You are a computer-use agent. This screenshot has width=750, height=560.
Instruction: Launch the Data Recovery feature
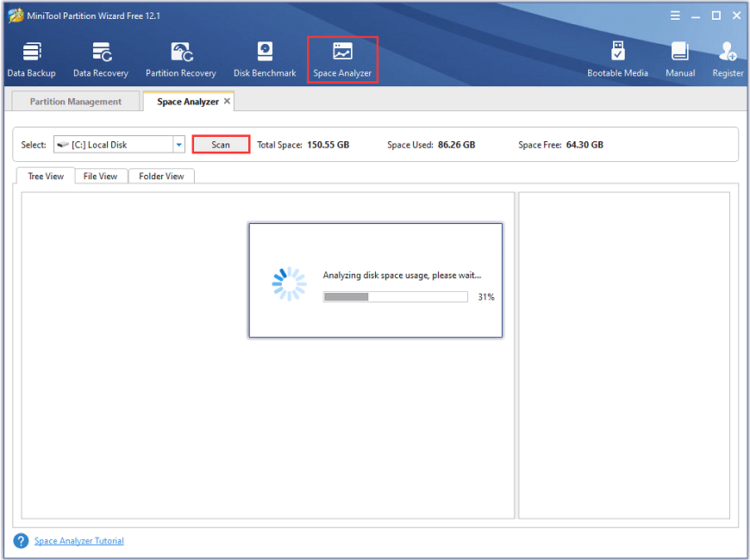click(x=101, y=59)
